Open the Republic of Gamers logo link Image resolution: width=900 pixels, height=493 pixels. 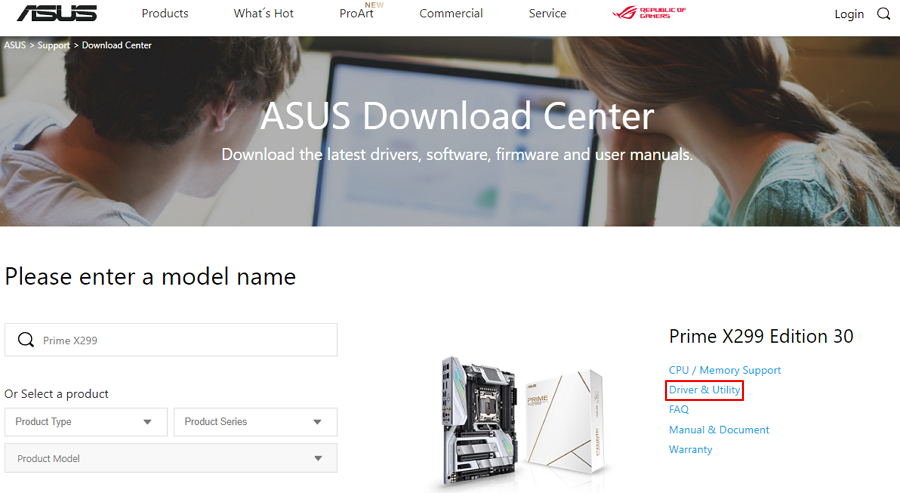[x=649, y=13]
